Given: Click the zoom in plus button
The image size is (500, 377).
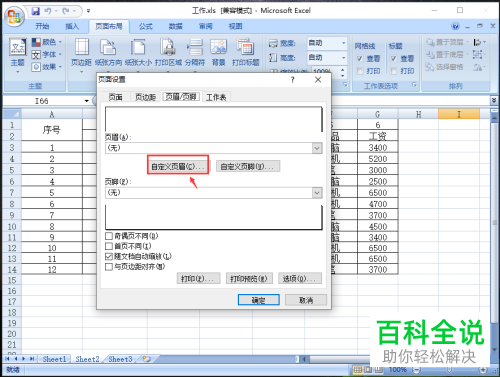Looking at the screenshot, I should pyautogui.click(x=483, y=370).
